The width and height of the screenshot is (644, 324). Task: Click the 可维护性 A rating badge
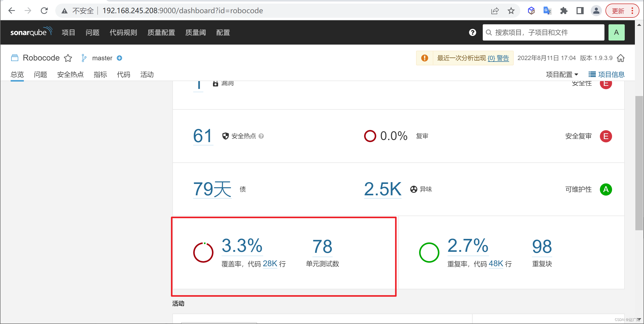click(606, 189)
